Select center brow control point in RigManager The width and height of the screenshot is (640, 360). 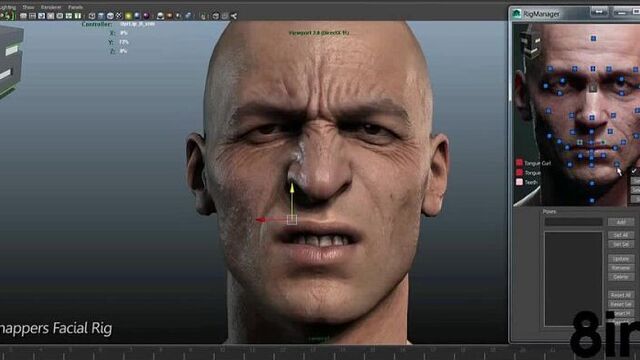pos(593,69)
